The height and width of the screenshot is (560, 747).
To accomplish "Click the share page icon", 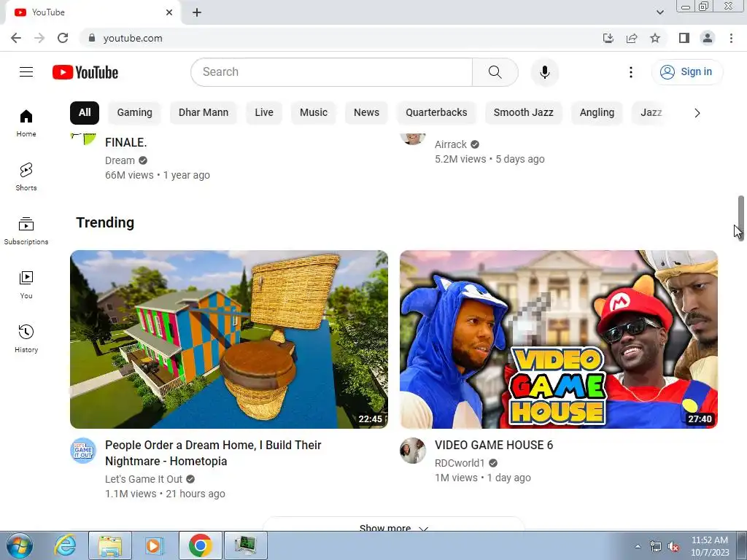I will click(x=632, y=38).
